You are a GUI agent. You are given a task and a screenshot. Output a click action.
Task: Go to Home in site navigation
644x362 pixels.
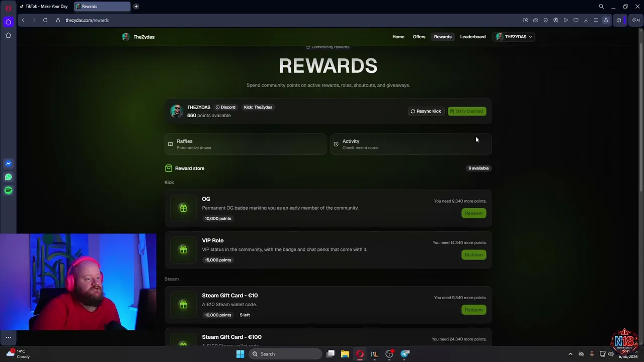pyautogui.click(x=398, y=37)
